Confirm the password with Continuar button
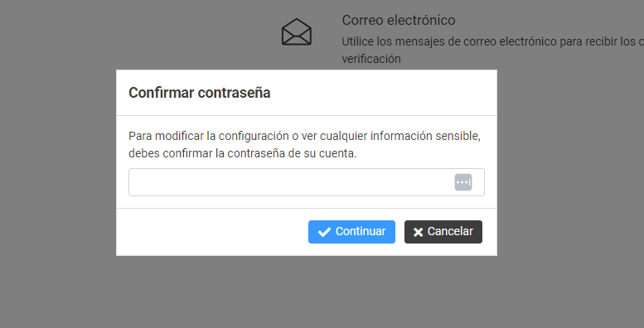Image resolution: width=644 pixels, height=328 pixels. pos(351,232)
